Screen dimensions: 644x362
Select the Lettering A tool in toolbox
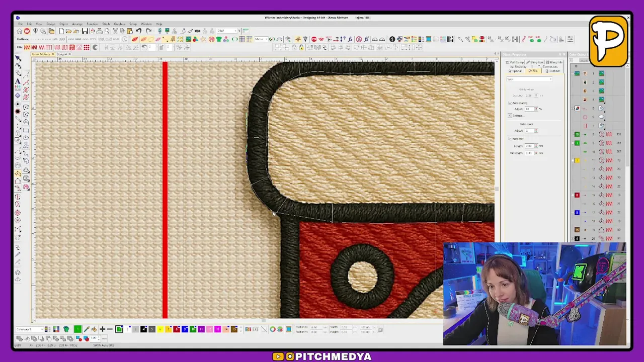(x=18, y=81)
